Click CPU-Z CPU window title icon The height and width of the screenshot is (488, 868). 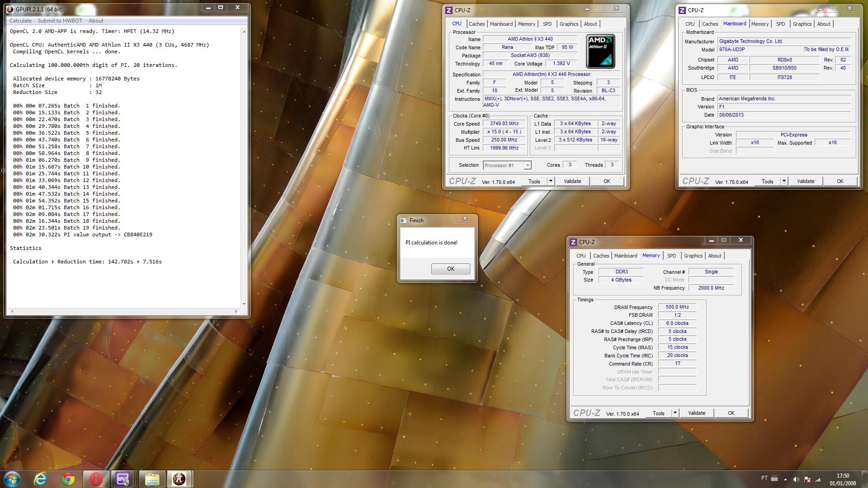(449, 10)
